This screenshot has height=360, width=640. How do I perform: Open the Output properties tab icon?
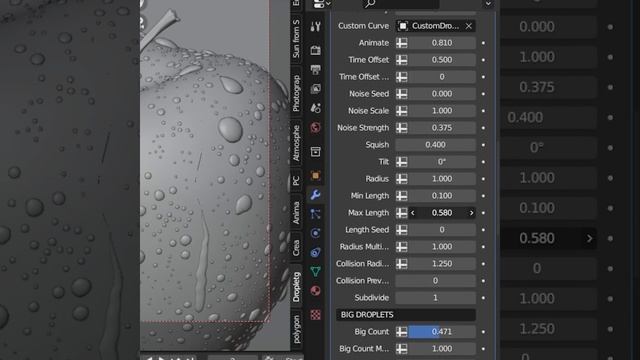coord(315,69)
